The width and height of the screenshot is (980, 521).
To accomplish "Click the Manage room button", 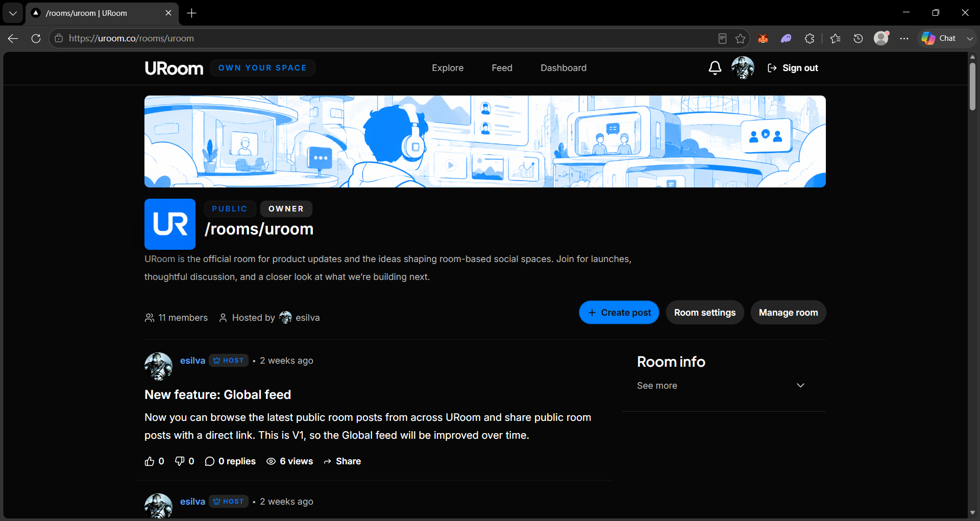I will point(788,313).
